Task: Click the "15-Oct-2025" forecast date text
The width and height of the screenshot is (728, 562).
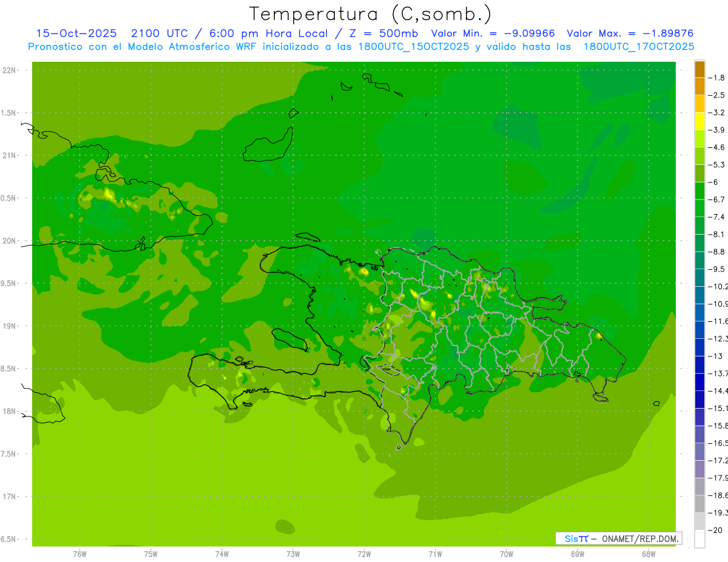Action: point(74,33)
